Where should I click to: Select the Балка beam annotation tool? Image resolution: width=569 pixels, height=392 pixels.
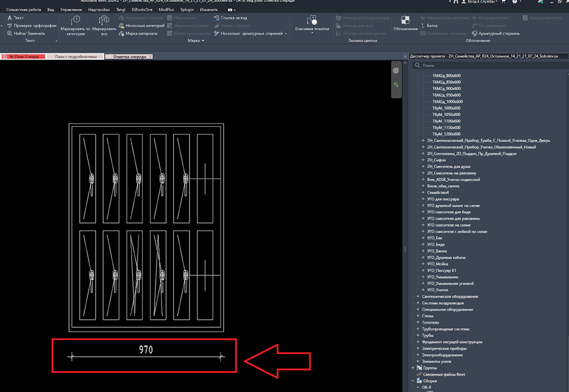click(x=429, y=26)
